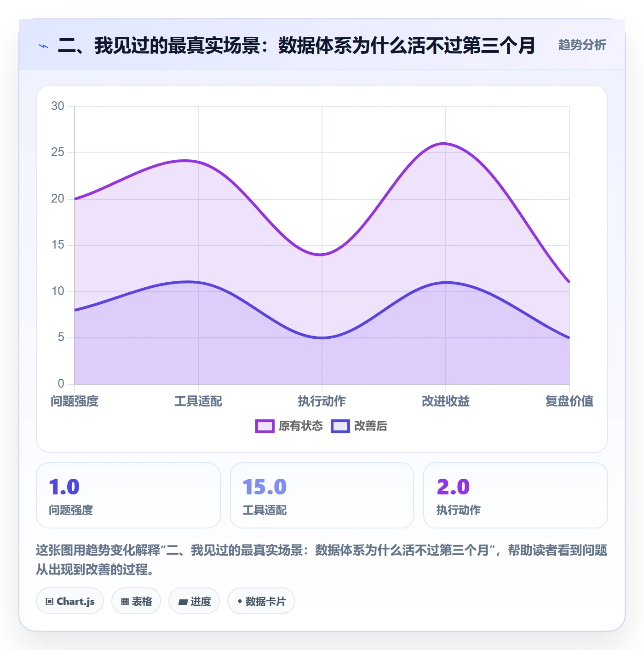Click the 工具适配 x-axis label on the chart

click(198, 401)
